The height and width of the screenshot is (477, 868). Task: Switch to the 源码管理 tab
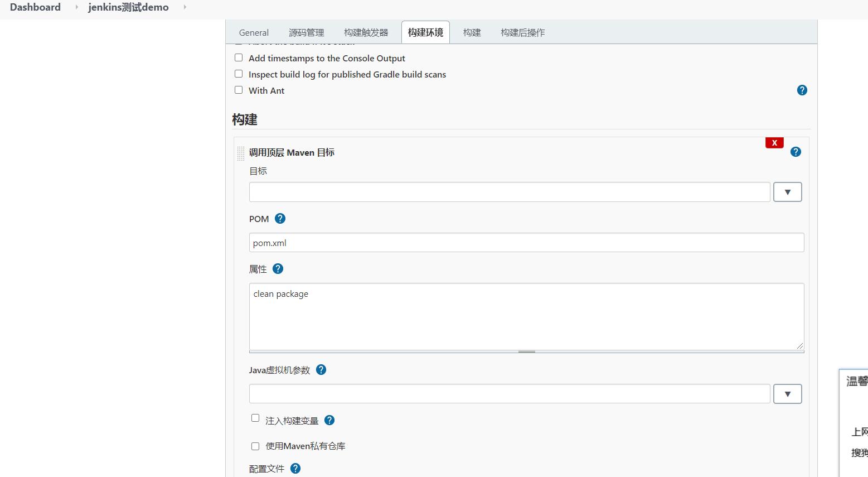(x=306, y=32)
